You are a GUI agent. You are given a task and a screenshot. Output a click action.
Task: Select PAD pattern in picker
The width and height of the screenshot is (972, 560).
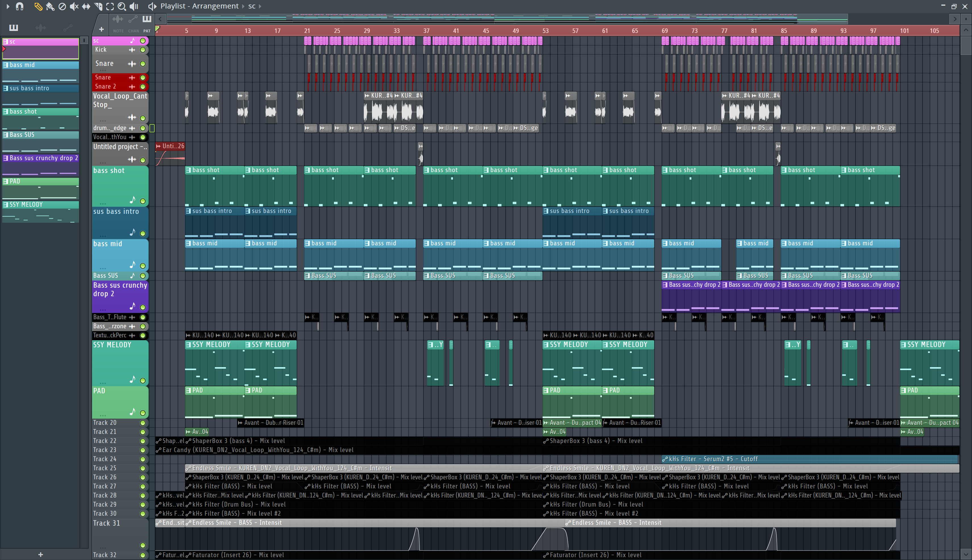[41, 188]
